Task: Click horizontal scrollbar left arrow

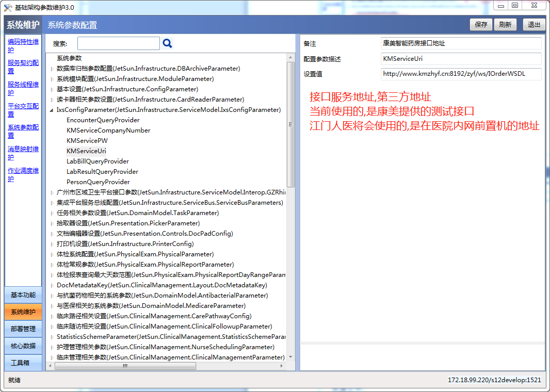Action: tap(50, 366)
